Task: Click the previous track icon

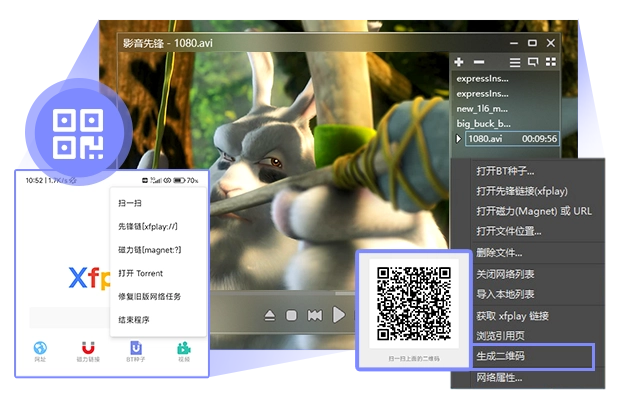Action: point(315,316)
